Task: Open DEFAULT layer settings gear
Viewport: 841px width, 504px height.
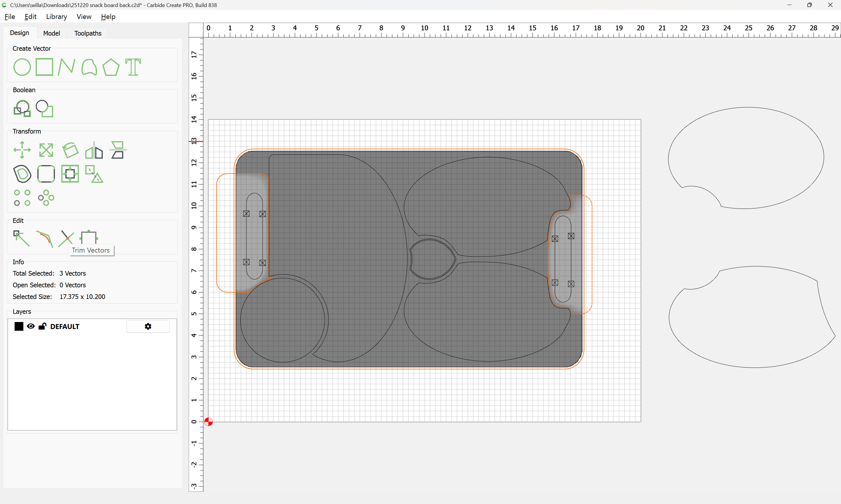Action: coord(148,326)
